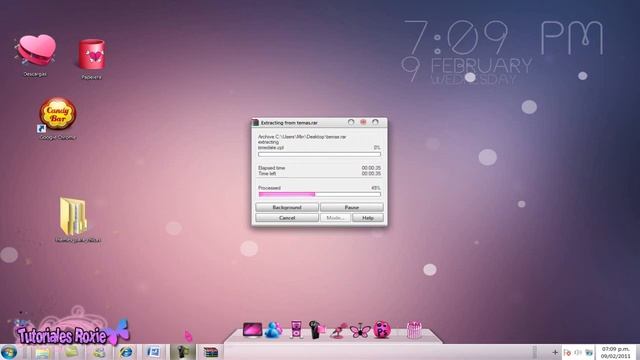The height and width of the screenshot is (360, 640).
Task: Open Help in the extraction dialog
Action: tap(368, 218)
